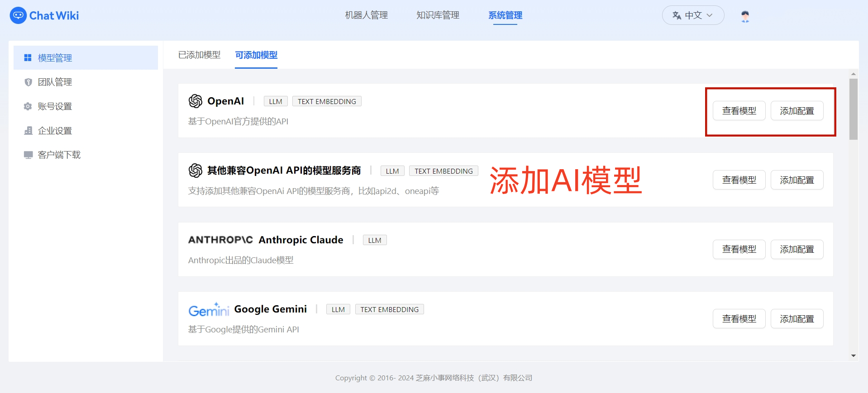Select 模型管理 in the sidebar
The image size is (868, 393).
pyautogui.click(x=86, y=57)
